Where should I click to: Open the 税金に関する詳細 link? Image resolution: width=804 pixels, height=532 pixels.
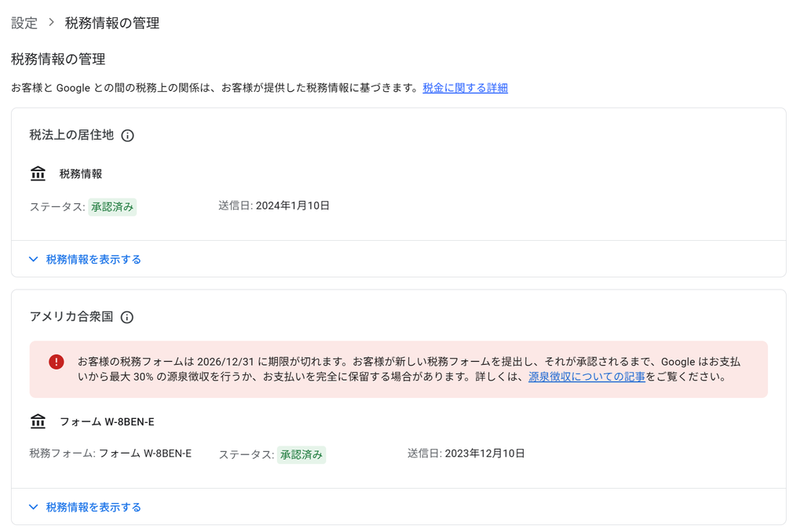pos(465,88)
